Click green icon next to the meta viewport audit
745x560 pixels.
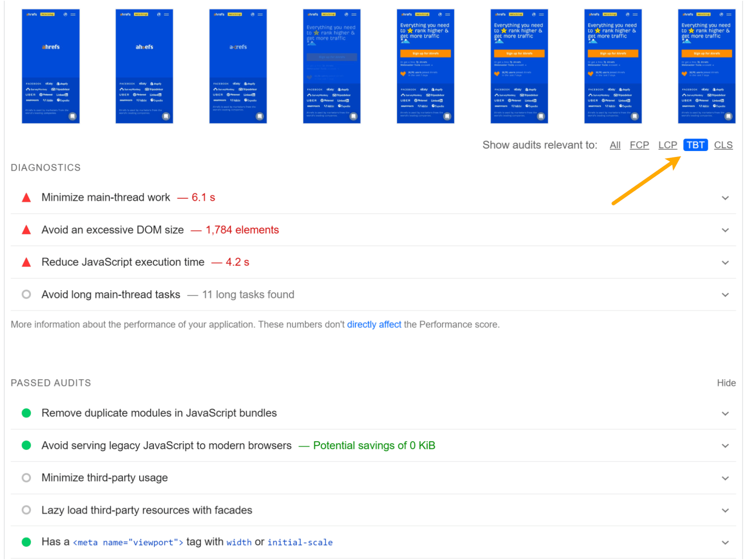click(x=26, y=542)
